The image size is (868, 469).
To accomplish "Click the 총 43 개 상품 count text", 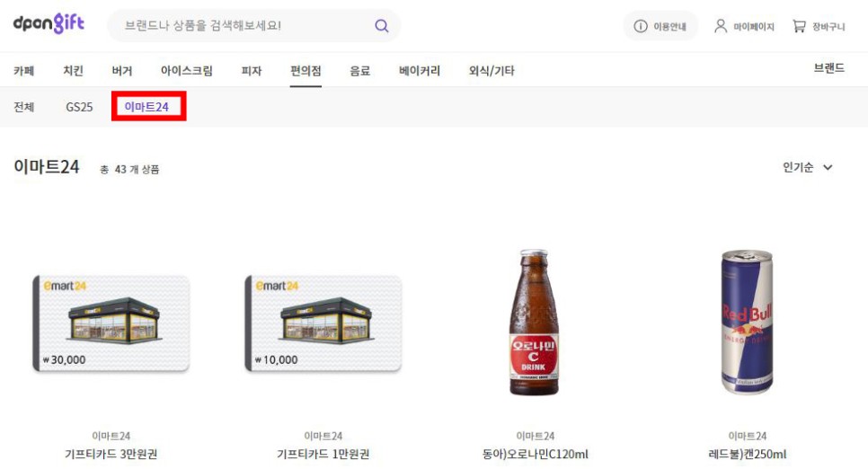I will [x=129, y=170].
